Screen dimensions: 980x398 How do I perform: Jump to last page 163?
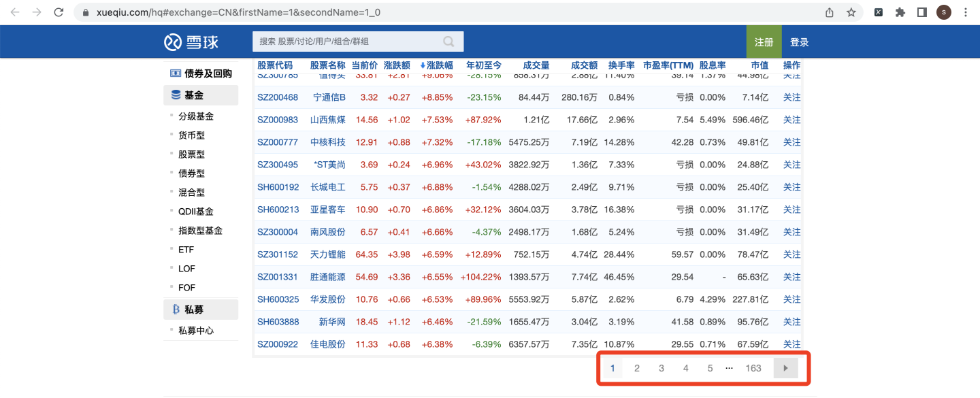pyautogui.click(x=753, y=368)
